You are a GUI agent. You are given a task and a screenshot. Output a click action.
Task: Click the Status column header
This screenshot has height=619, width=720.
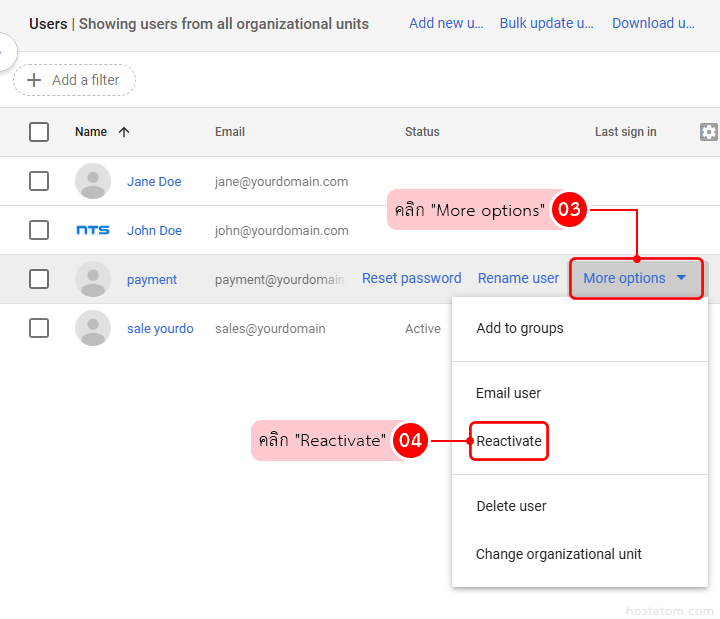click(x=422, y=132)
